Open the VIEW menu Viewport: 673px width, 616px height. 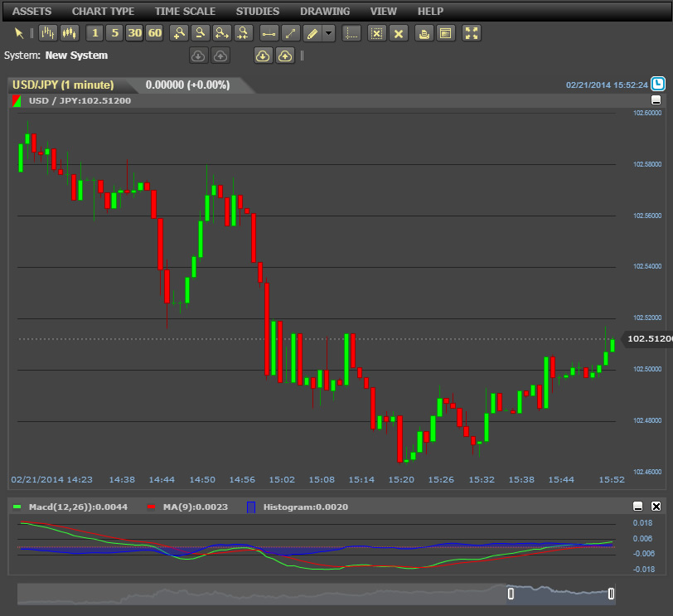383,12
